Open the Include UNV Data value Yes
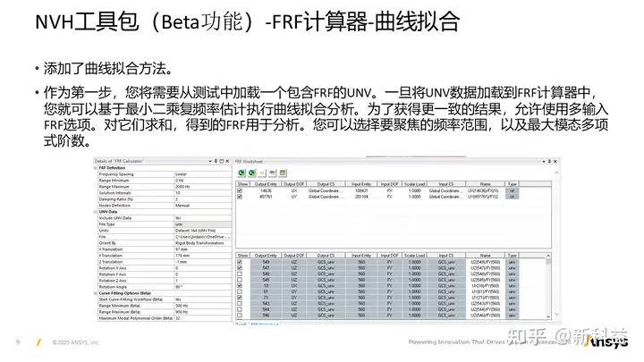Screen dimensions: 644x362 pyautogui.click(x=203, y=218)
